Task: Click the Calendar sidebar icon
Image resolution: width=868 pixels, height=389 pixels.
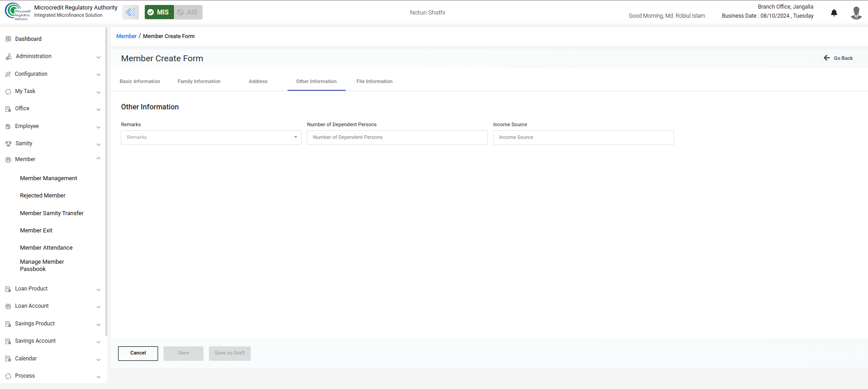Action: pos(8,359)
